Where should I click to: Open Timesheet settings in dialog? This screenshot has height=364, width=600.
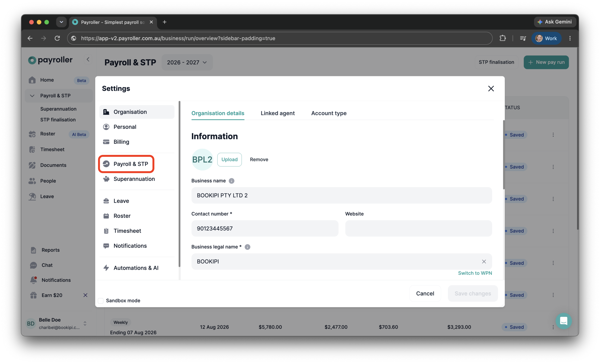pos(137,231)
